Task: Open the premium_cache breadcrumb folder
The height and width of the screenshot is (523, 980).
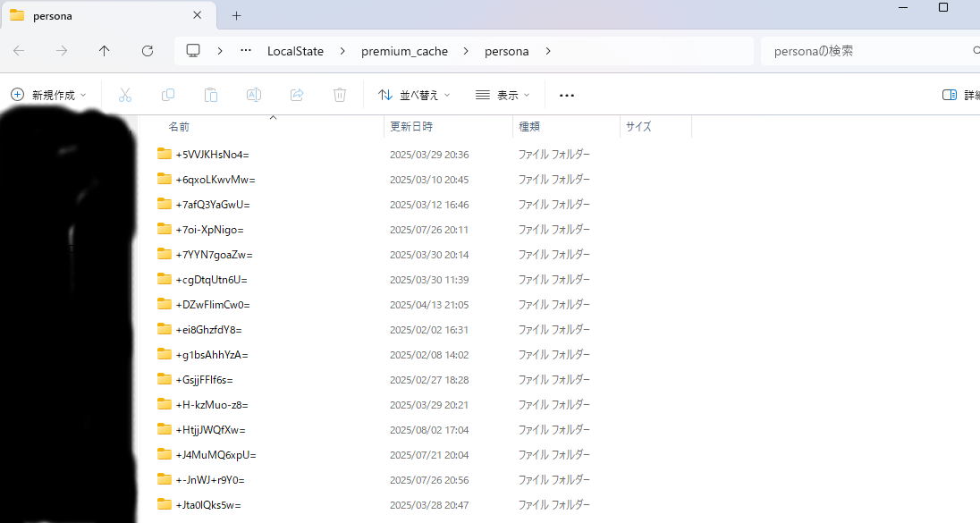Action: (x=404, y=51)
